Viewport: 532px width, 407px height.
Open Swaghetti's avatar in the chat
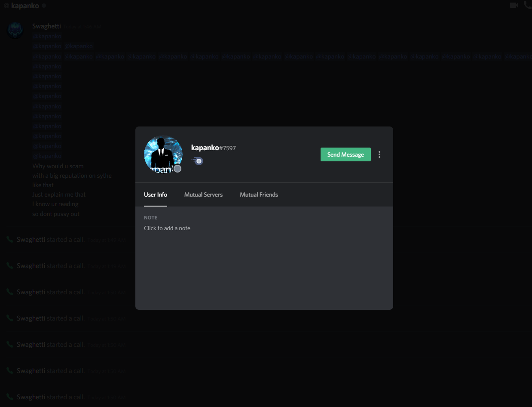(x=15, y=31)
